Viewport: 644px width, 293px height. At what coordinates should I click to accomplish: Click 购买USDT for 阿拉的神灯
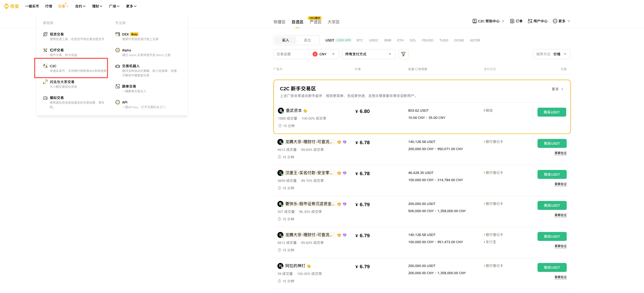(x=552, y=267)
